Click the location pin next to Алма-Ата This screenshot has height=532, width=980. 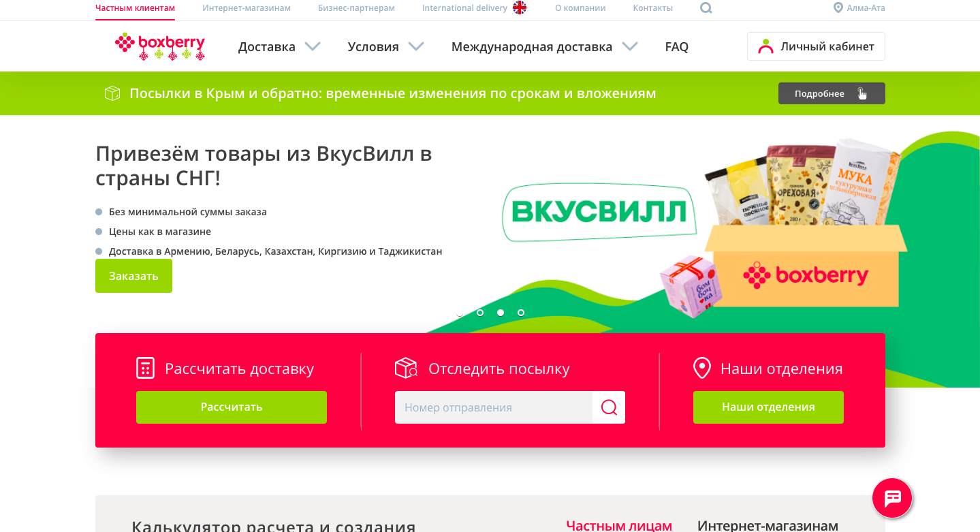(838, 8)
